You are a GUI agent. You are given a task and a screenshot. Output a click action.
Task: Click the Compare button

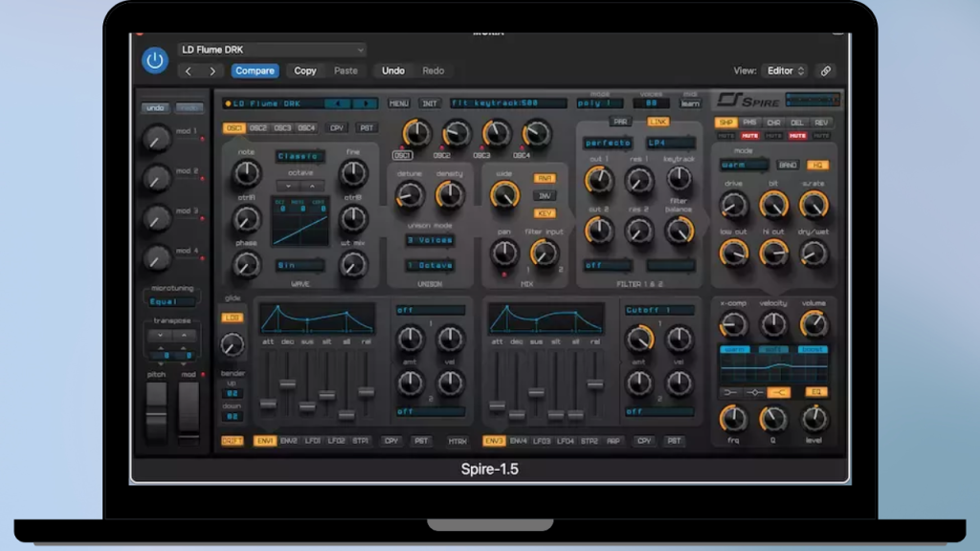pyautogui.click(x=255, y=71)
